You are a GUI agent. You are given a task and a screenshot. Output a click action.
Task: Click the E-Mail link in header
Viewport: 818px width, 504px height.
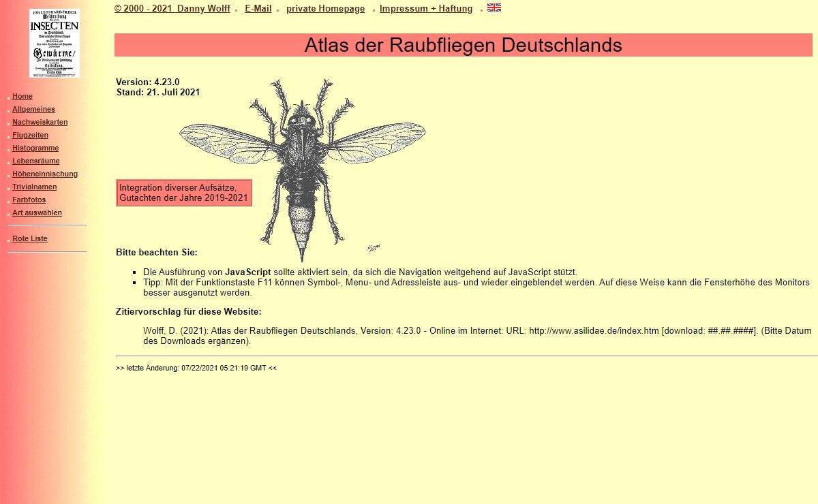click(x=258, y=9)
